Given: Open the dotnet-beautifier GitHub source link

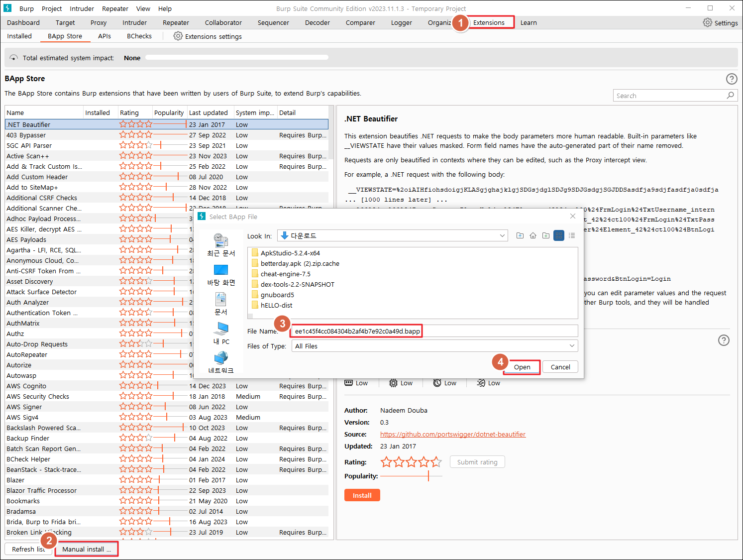Looking at the screenshot, I should click(x=453, y=434).
